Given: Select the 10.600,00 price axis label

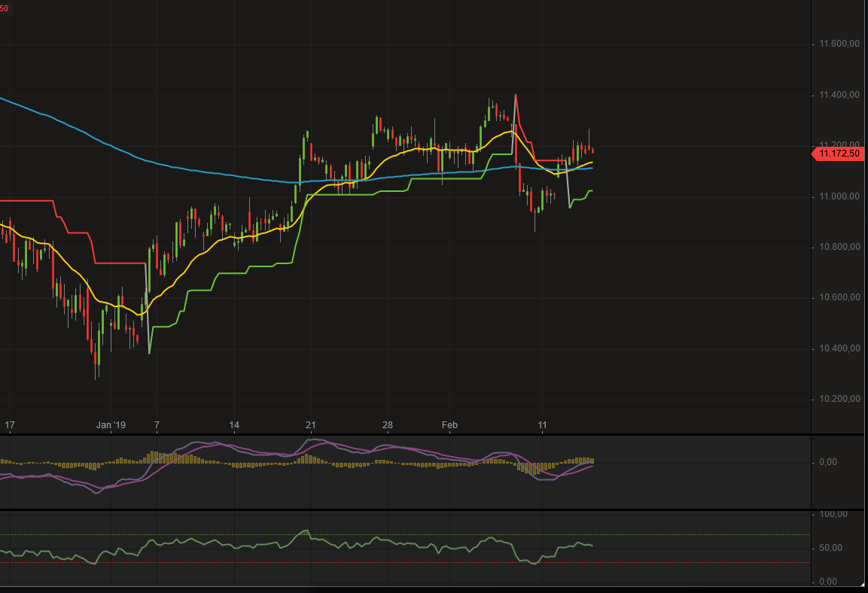Looking at the screenshot, I should [839, 297].
